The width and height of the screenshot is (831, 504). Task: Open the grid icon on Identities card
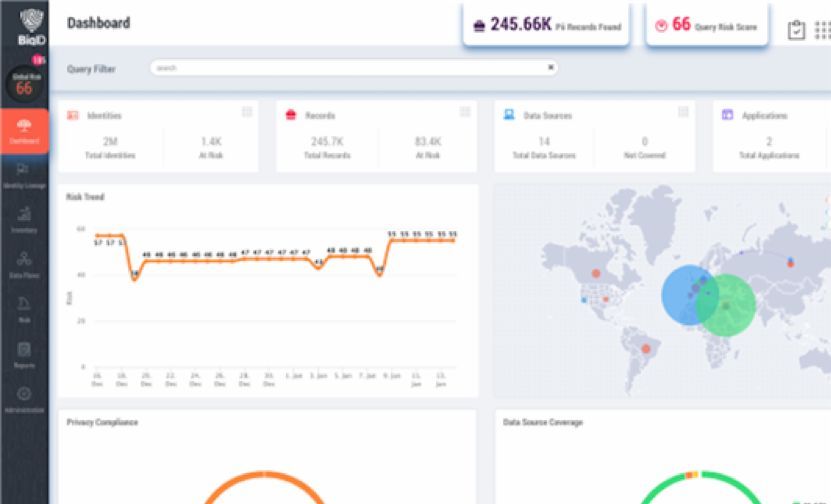coord(247,112)
